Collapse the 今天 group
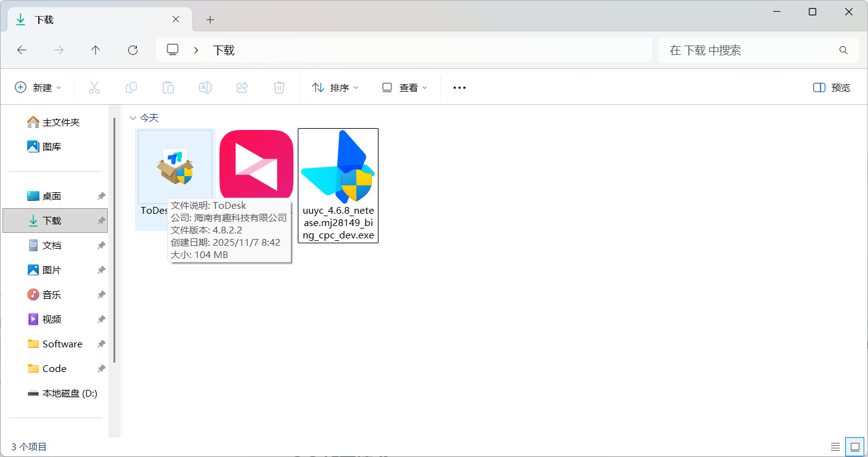 [133, 117]
